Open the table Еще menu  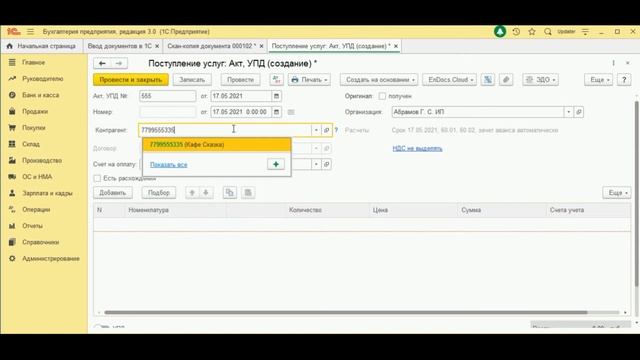[x=617, y=193]
